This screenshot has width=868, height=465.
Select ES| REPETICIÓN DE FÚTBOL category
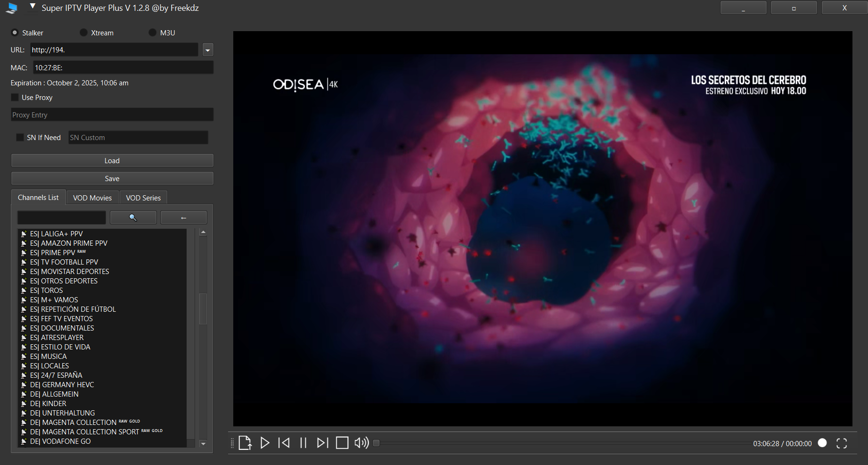(x=102, y=309)
